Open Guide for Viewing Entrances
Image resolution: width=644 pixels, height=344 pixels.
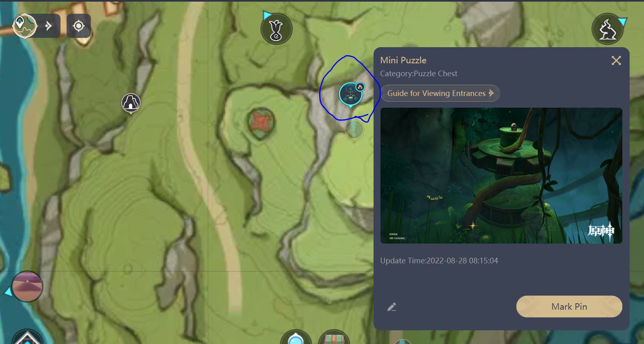pos(440,93)
